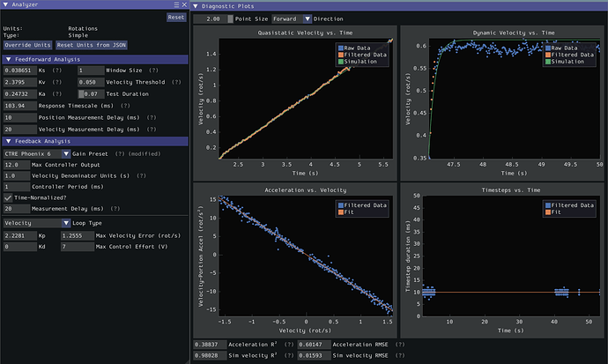Click the Acceleration R² value field
Viewport: 608px width, 364px height.
coord(210,345)
